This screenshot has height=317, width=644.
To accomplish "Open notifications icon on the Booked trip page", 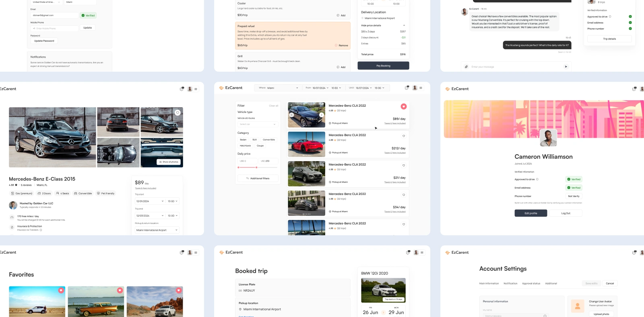I will click(408, 253).
